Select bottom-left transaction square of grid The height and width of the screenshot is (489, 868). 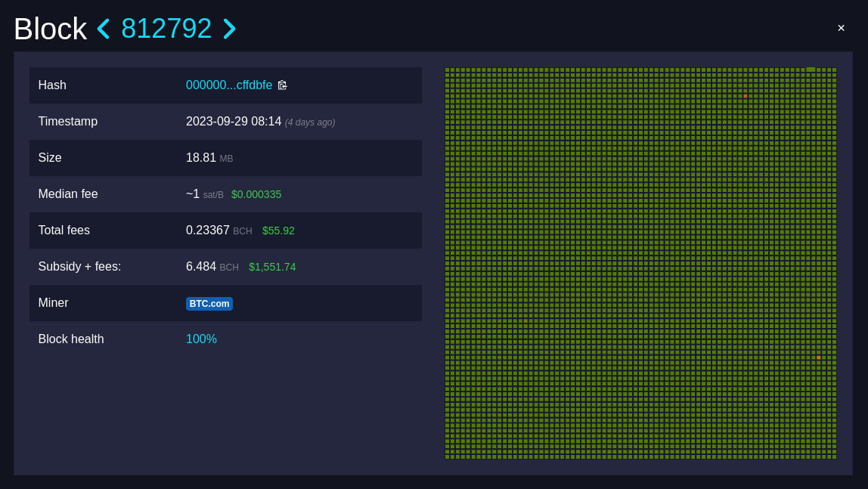click(x=448, y=457)
